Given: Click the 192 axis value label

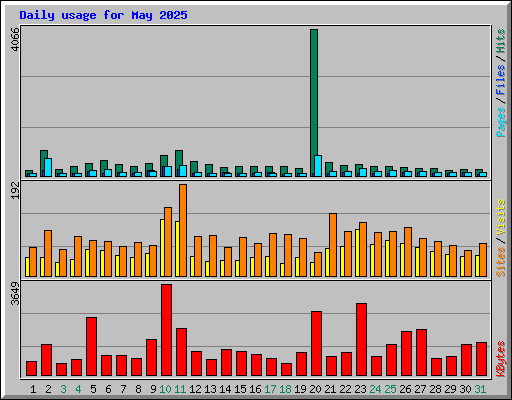Looking at the screenshot, I should point(15,190).
